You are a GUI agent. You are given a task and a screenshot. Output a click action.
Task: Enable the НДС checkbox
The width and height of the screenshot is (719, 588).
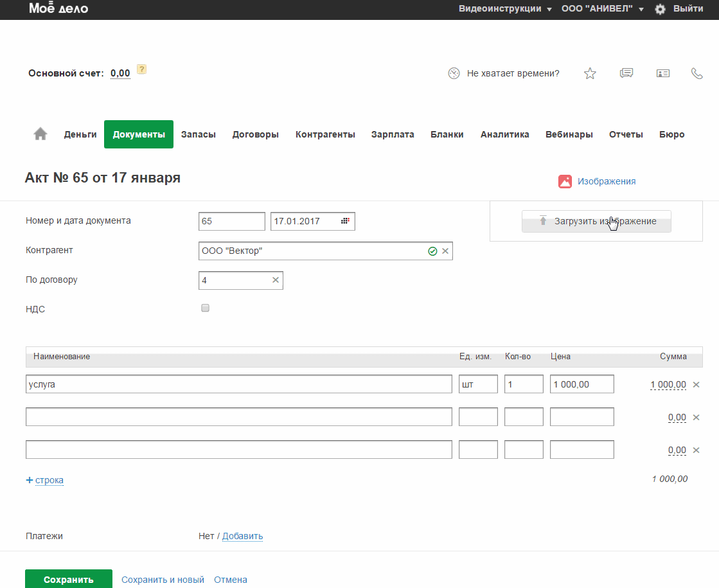[x=206, y=308]
